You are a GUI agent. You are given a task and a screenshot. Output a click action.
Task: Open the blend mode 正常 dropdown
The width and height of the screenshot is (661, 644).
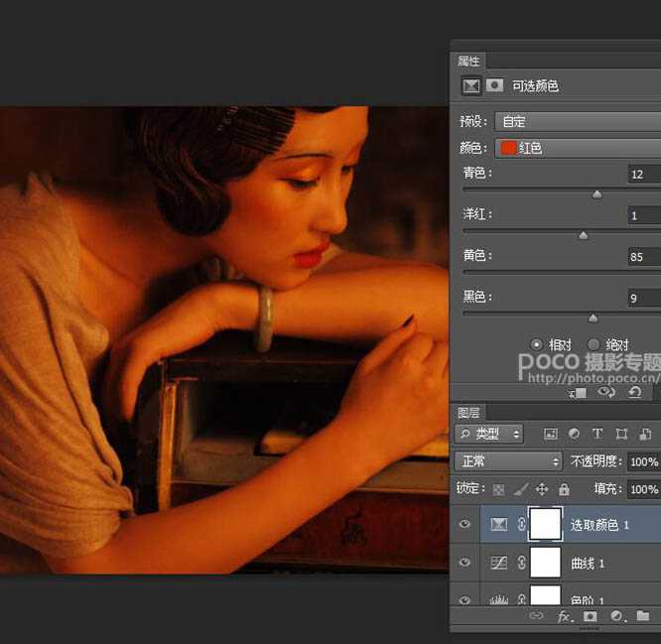coord(508,461)
